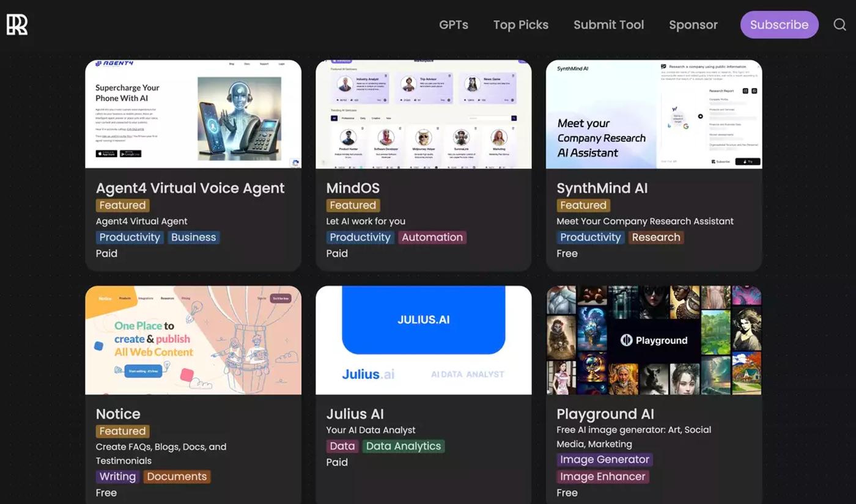Click the Featured badge on MindOS card
Image resolution: width=856 pixels, height=504 pixels.
pos(353,205)
